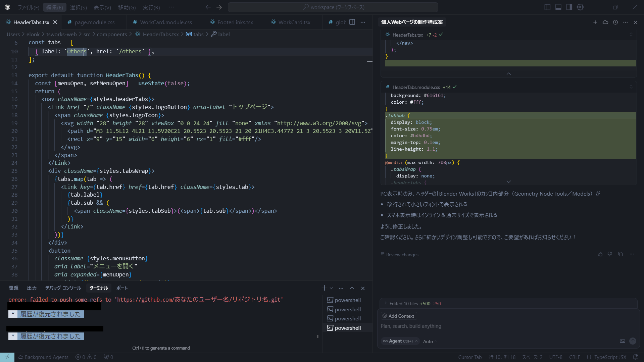Select components in the breadcrumb
This screenshot has width=644, height=362.
112,34
